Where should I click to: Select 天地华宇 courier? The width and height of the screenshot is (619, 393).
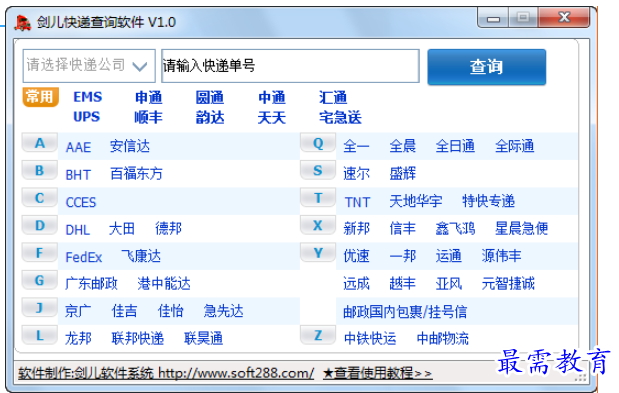416,201
